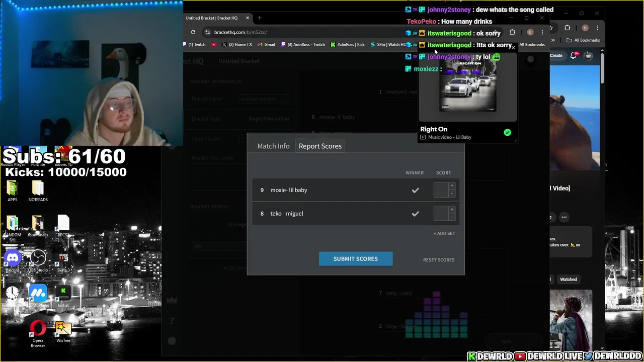644x362 pixels.
Task: Click the teko - miguel name in dialog
Action: click(x=287, y=214)
